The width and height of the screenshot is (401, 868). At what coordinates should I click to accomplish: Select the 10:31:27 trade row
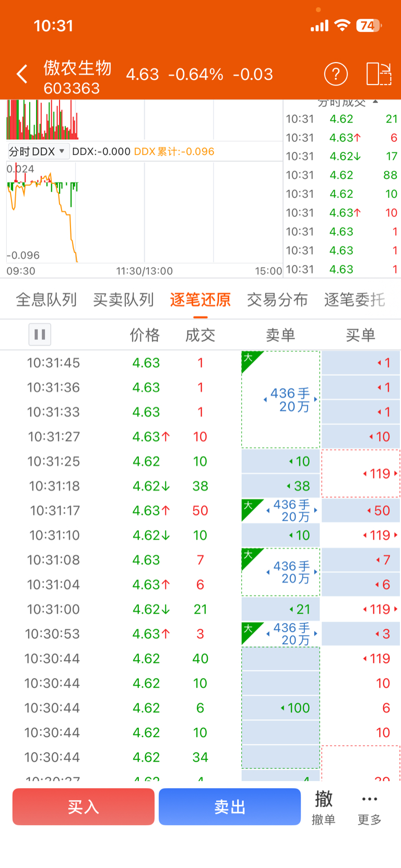(x=200, y=436)
